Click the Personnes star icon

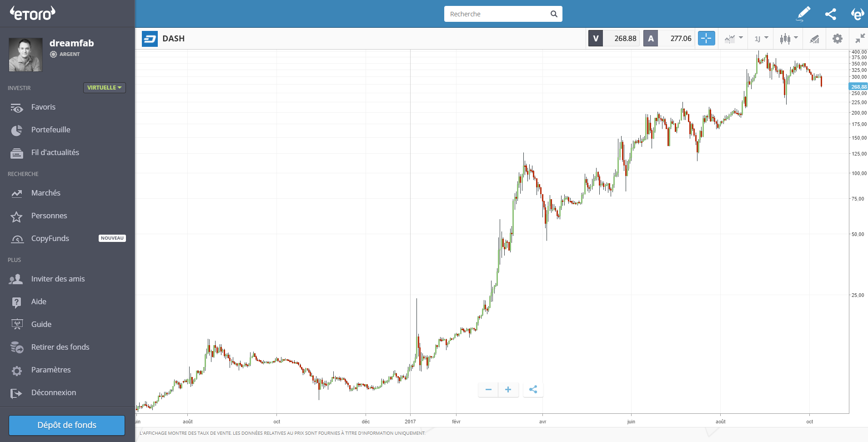[x=17, y=216]
